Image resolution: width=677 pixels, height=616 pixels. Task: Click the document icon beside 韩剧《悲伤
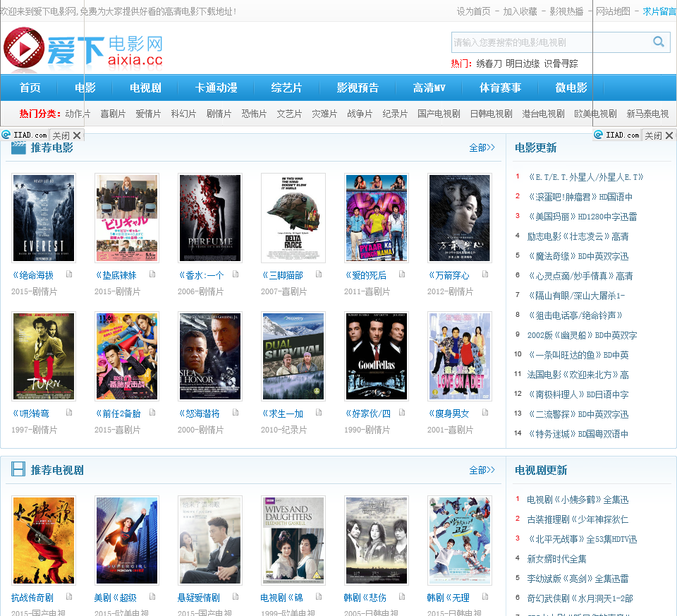pos(402,596)
